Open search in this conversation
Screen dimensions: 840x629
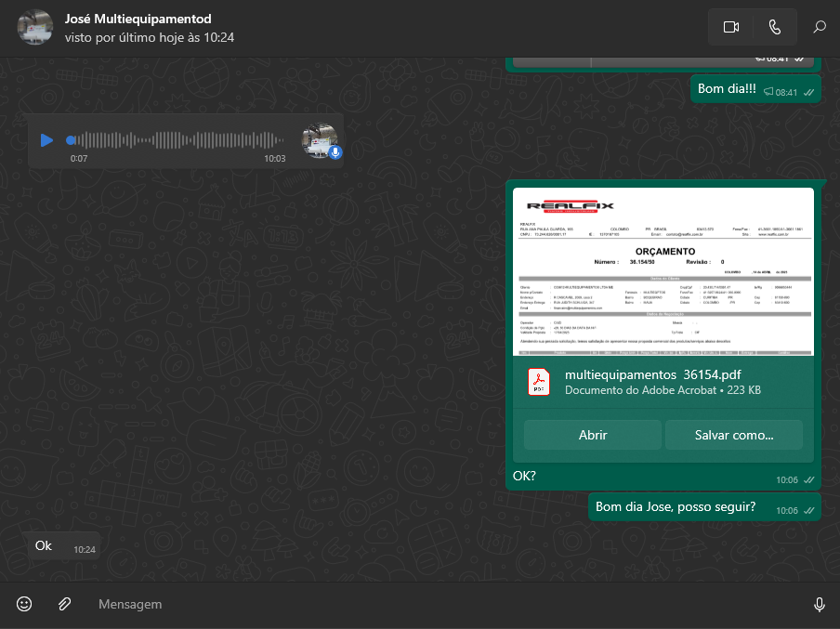(x=819, y=28)
